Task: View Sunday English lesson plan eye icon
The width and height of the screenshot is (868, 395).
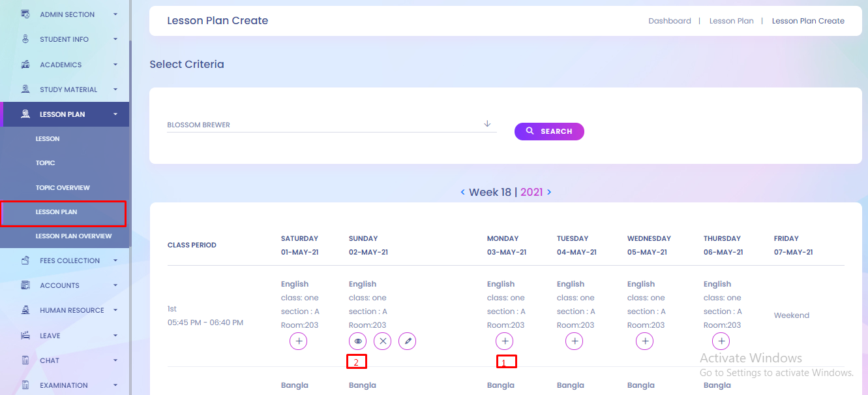Action: [357, 341]
